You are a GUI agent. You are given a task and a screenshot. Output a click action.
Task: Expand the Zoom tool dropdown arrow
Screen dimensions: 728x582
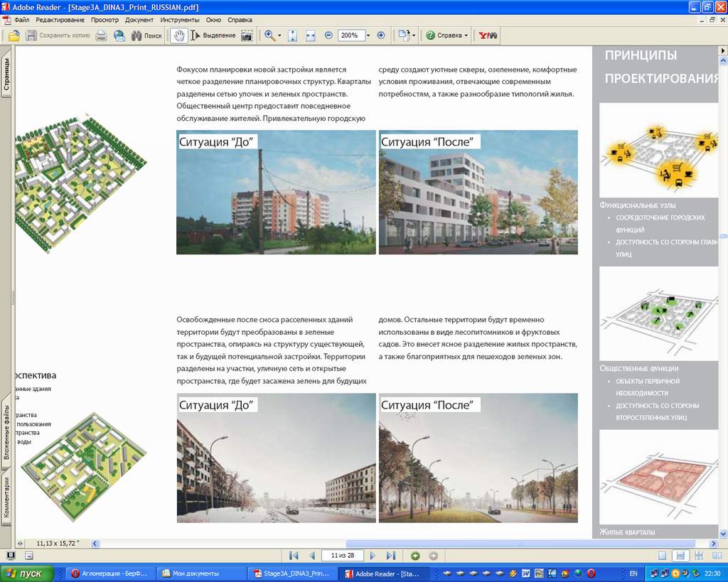click(x=279, y=36)
